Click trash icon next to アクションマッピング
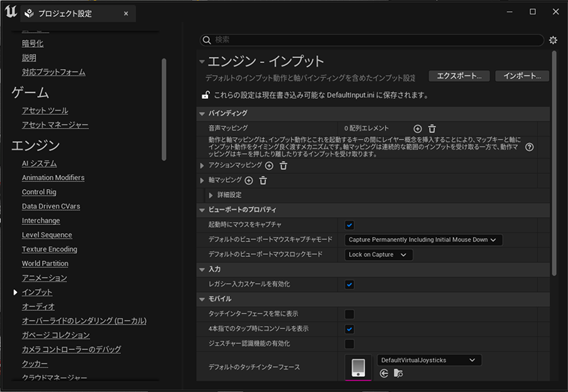The image size is (568, 392). 283,165
